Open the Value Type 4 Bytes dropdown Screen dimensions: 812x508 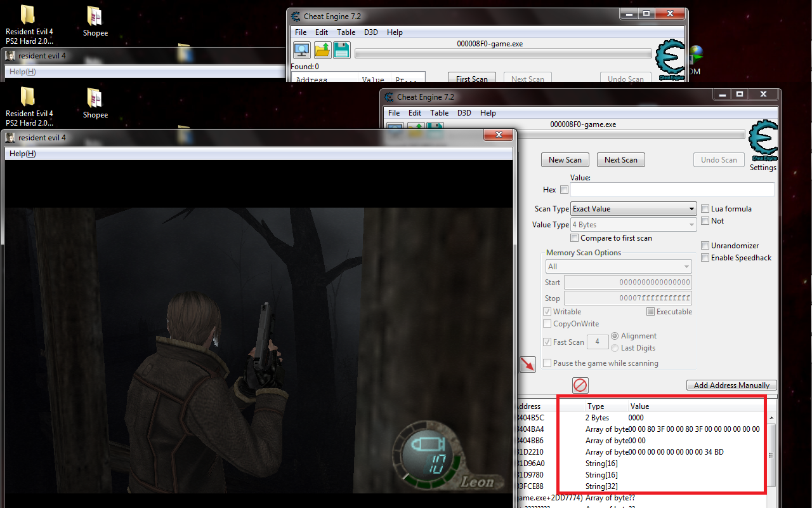[x=634, y=225]
